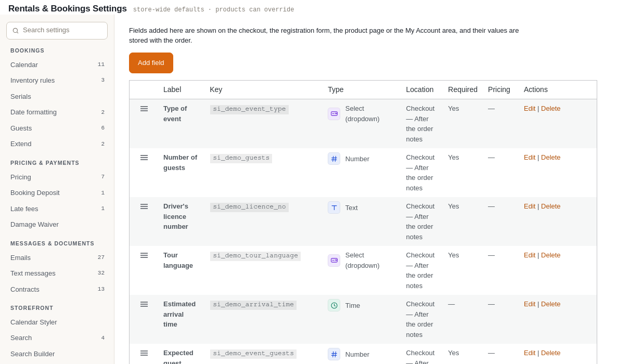
Task: Open Calendar settings in sidebar
Action: pyautogui.click(x=57, y=65)
